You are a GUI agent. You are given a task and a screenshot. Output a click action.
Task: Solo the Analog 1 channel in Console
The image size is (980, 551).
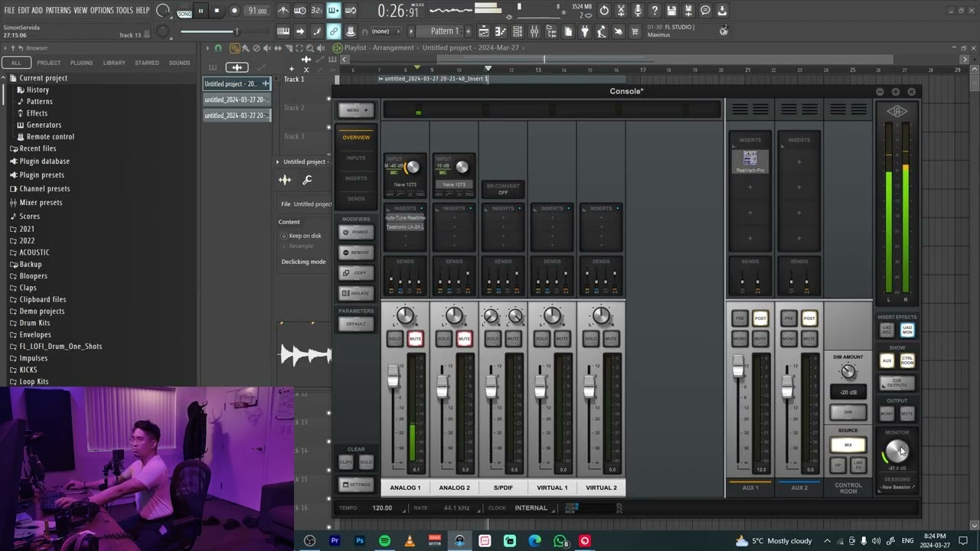coord(395,339)
